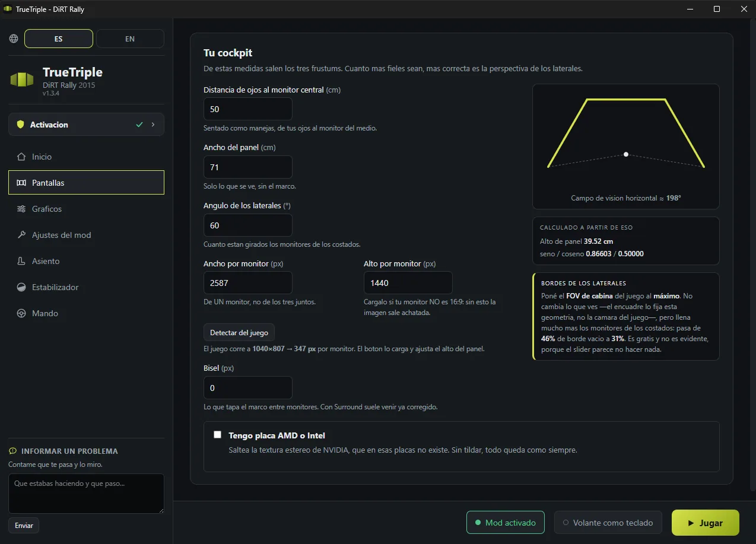
Task: Click the Inicio home icon
Action: pos(21,157)
